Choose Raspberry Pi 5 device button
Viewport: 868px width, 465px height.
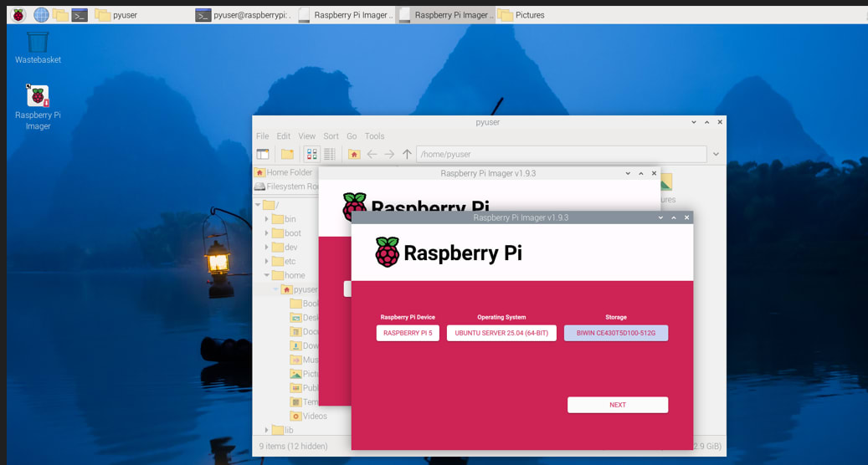point(408,333)
